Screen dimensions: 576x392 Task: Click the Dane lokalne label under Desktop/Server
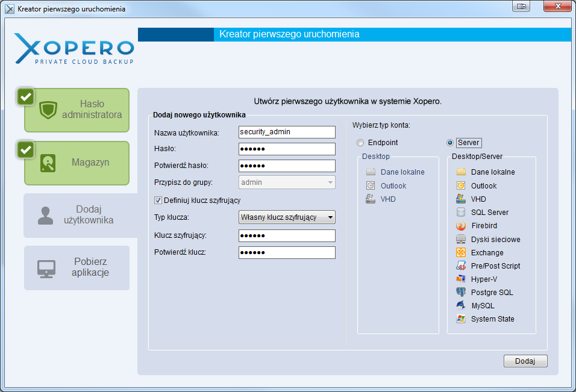point(493,172)
